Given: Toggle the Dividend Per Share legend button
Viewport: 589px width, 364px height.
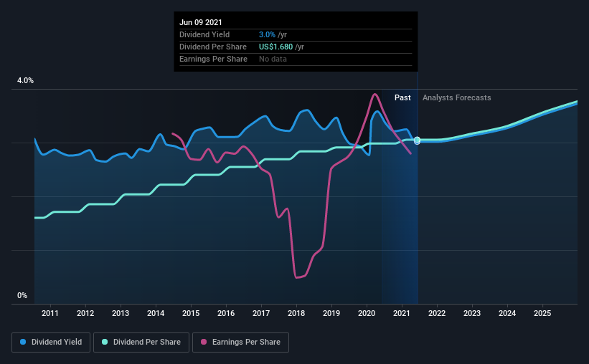Looking at the screenshot, I should [141, 343].
